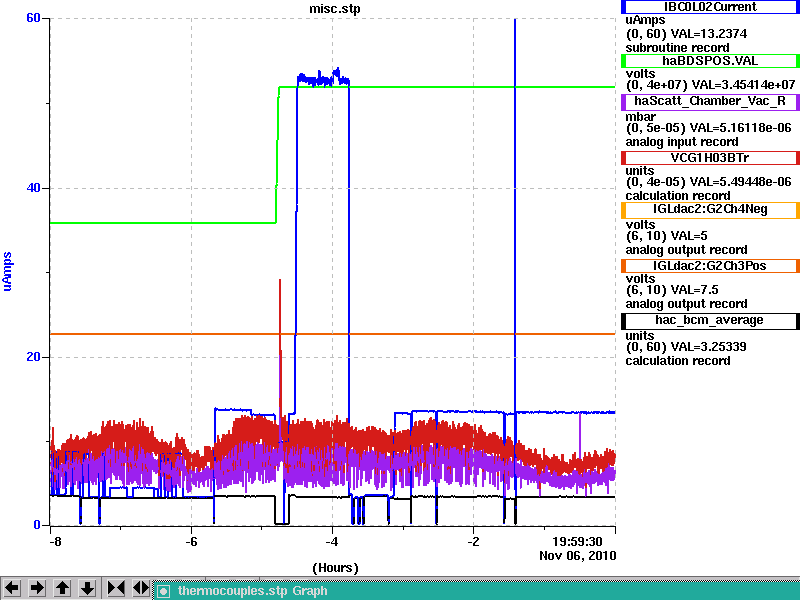Zoom in time axis with inward arrows

click(116, 588)
